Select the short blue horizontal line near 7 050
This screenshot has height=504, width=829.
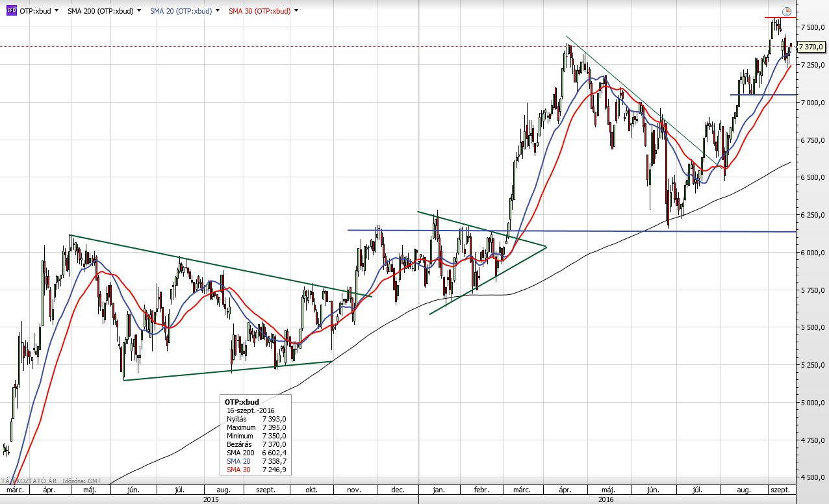pos(764,95)
